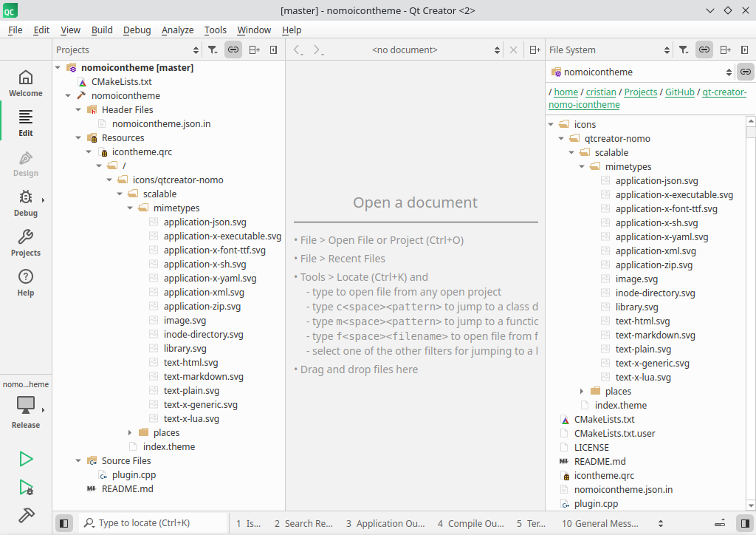Toggle the left sidebar visibility

[x=63, y=523]
